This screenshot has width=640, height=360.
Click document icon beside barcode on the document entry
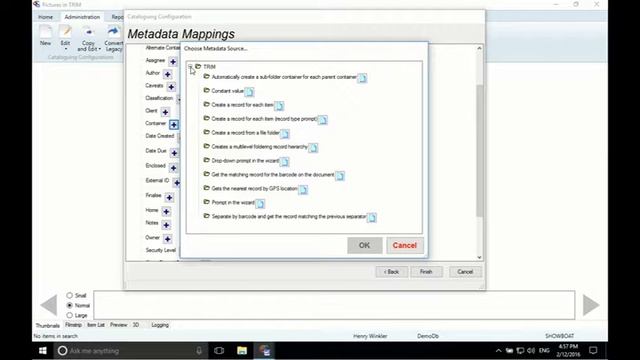click(340, 176)
